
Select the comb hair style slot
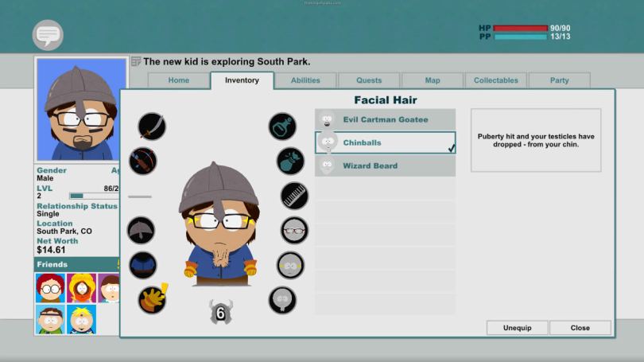294,196
